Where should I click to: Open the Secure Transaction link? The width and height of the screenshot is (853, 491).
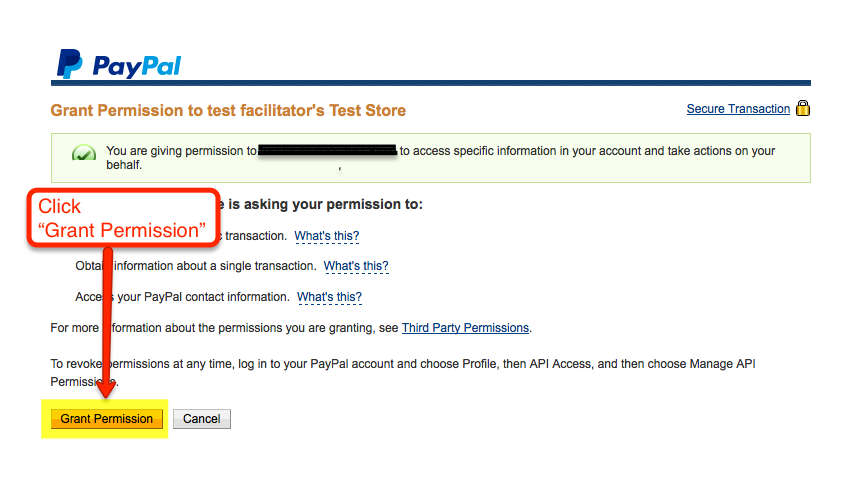click(x=738, y=109)
